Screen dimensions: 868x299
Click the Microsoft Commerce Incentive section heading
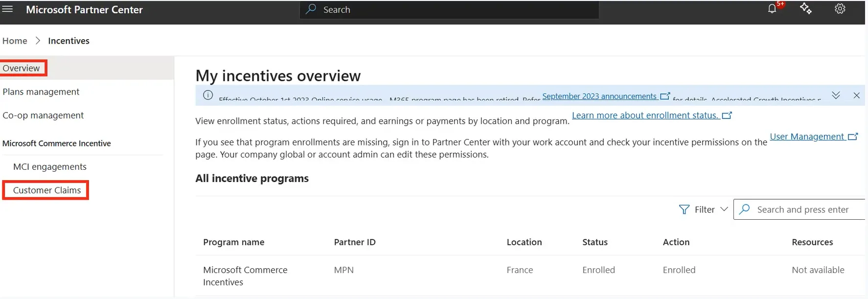(57, 143)
